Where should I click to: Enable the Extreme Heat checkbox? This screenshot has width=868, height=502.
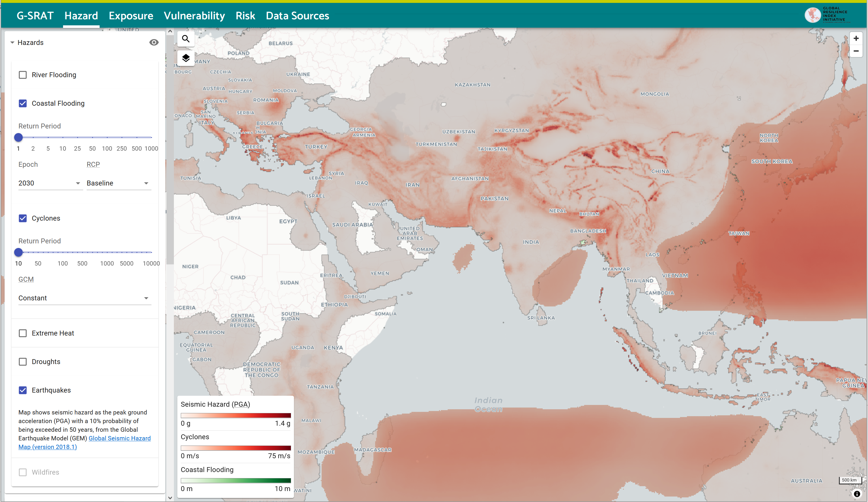tap(23, 333)
